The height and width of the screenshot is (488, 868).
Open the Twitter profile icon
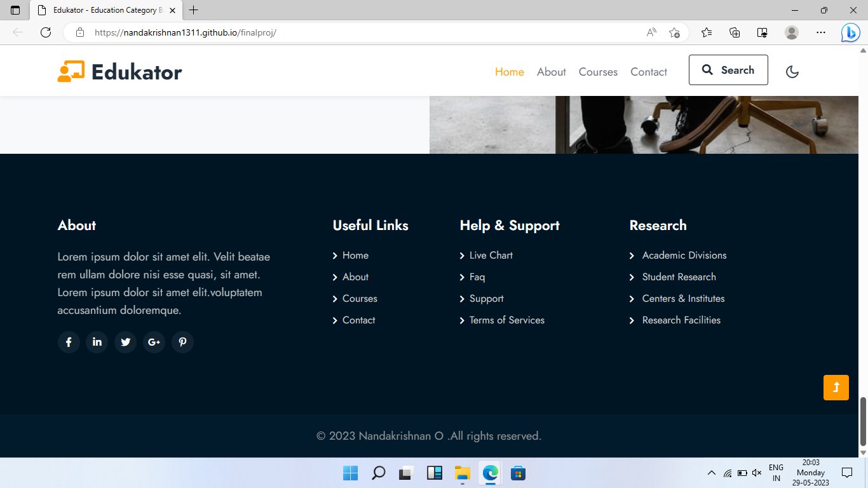coord(125,342)
